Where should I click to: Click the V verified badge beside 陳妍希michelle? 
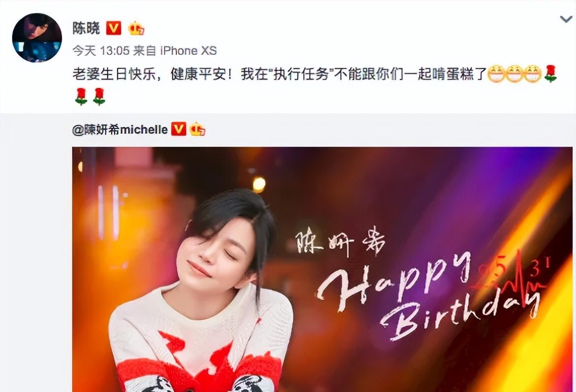[179, 129]
